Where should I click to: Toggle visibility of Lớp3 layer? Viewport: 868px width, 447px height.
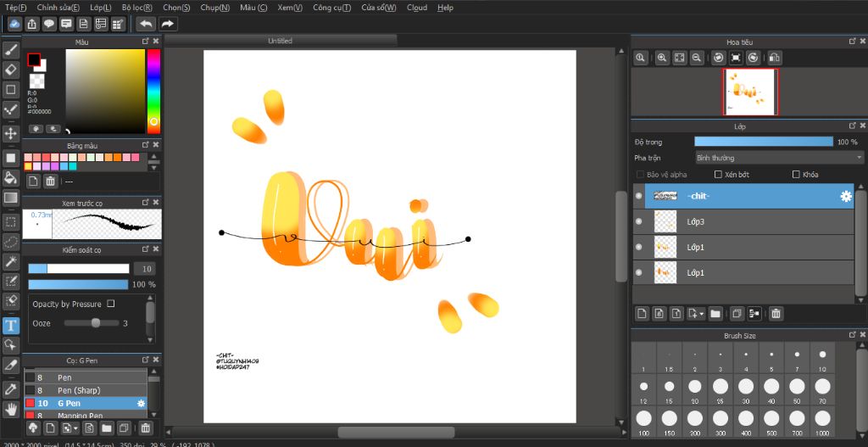pos(639,221)
